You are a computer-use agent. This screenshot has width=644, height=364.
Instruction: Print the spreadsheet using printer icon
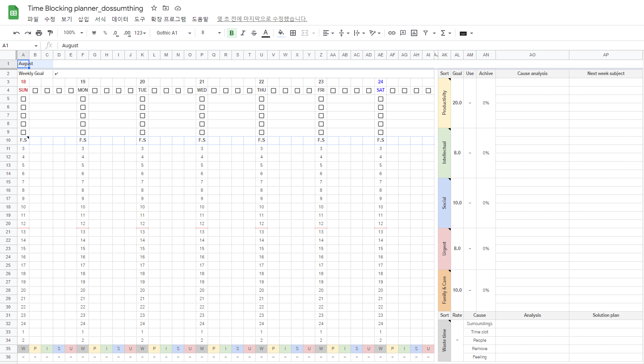point(39,33)
